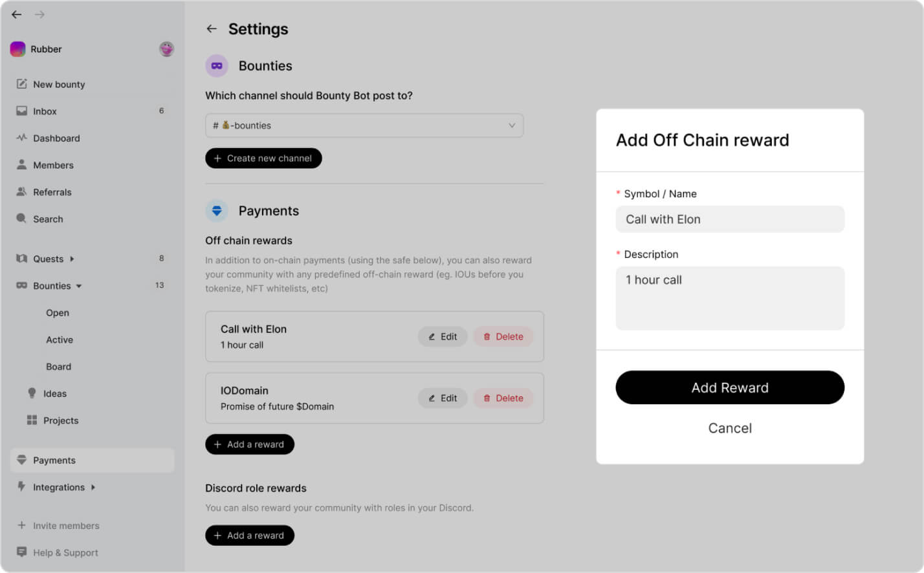Open the Inbox tray icon
This screenshot has height=573, width=924.
(x=21, y=111)
